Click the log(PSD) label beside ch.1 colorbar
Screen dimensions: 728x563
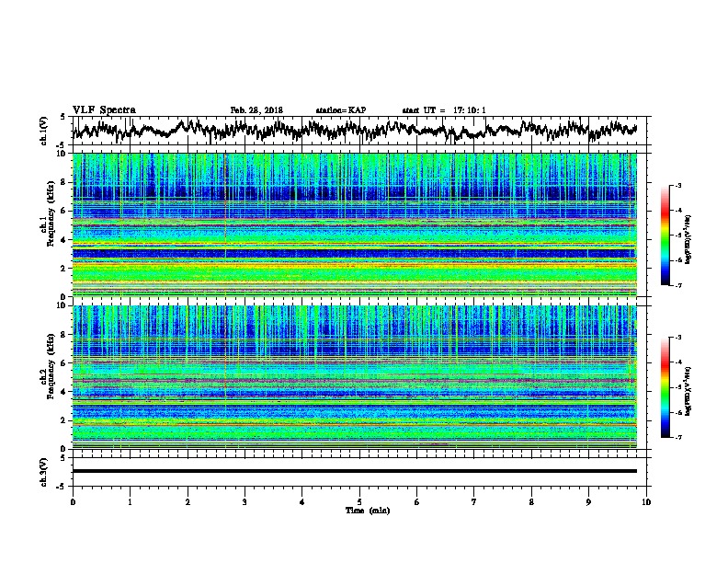(x=688, y=239)
